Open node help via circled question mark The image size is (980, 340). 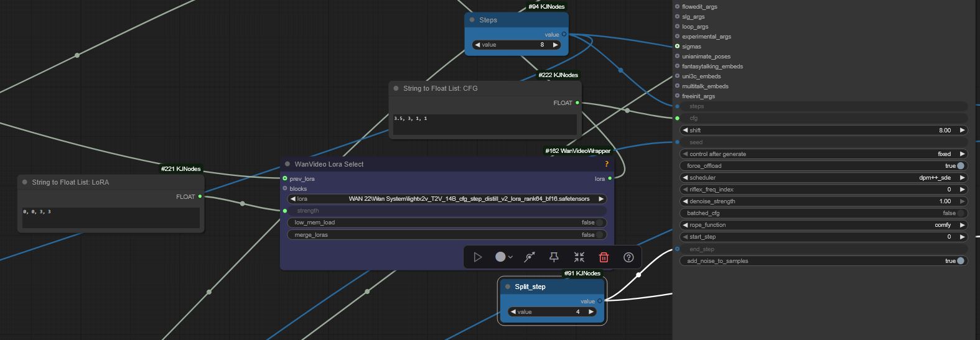point(628,257)
